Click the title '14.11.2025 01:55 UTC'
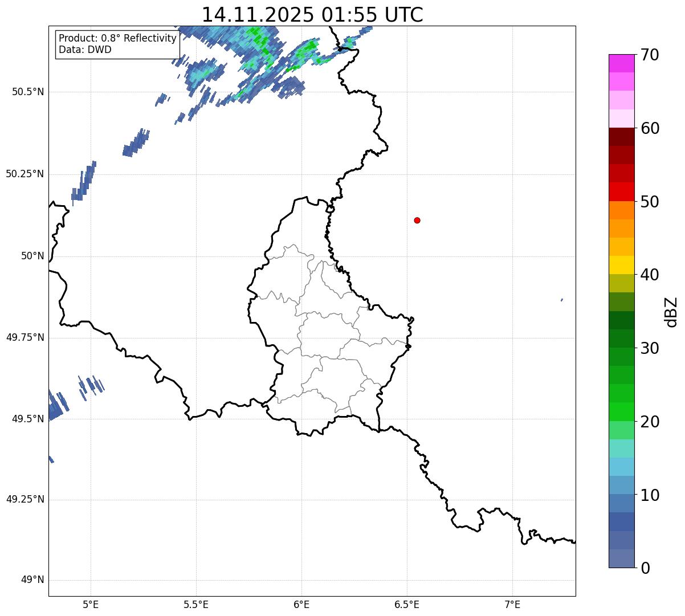The image size is (685, 616). click(312, 14)
